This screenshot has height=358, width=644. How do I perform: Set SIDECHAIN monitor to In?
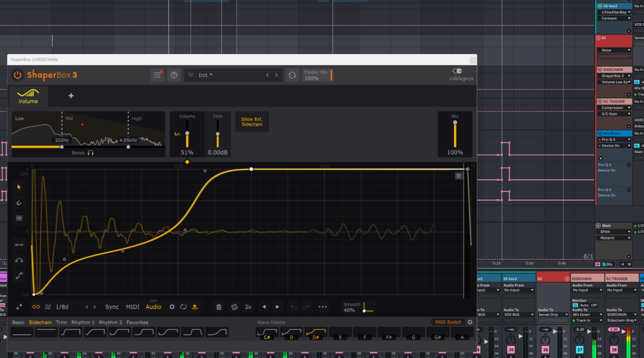tap(575, 305)
